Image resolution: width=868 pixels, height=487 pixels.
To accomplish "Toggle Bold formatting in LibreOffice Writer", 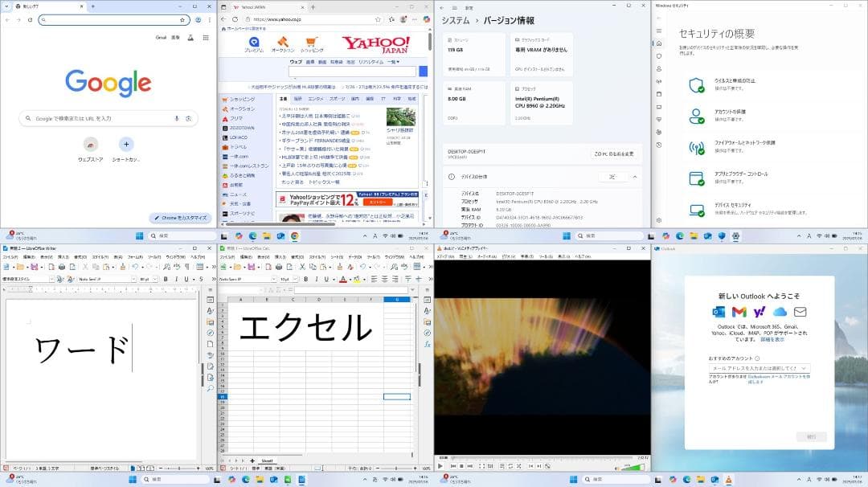I will [x=166, y=279].
